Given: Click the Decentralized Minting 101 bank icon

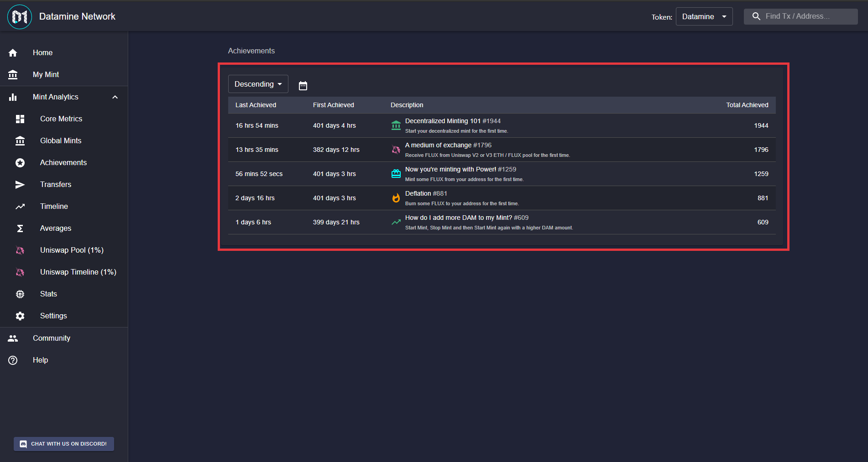Looking at the screenshot, I should [x=396, y=125].
